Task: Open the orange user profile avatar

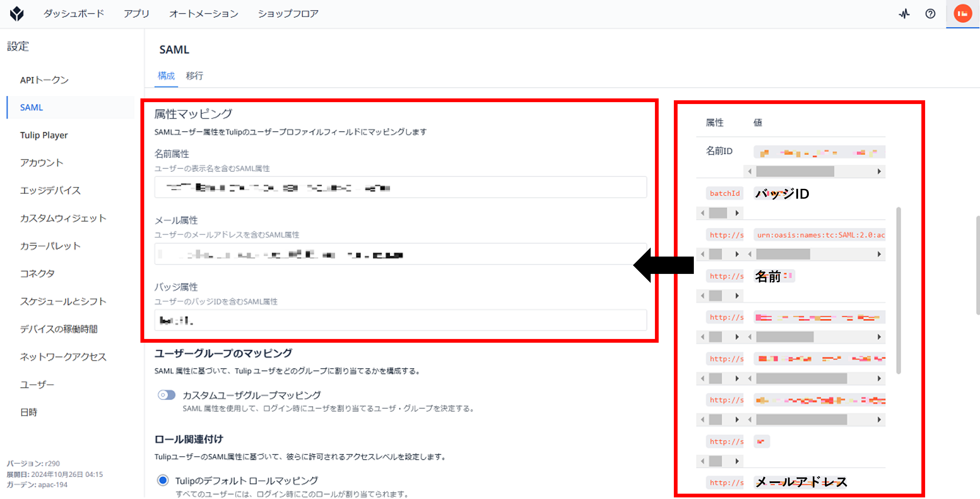Action: pos(962,14)
